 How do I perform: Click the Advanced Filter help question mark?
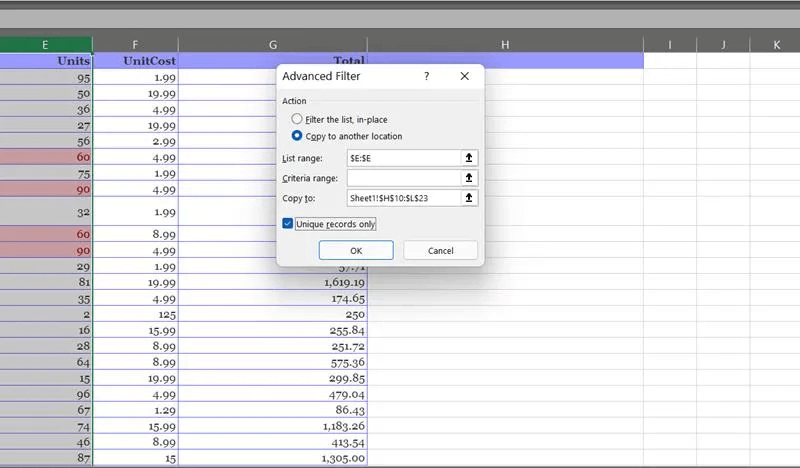click(427, 76)
